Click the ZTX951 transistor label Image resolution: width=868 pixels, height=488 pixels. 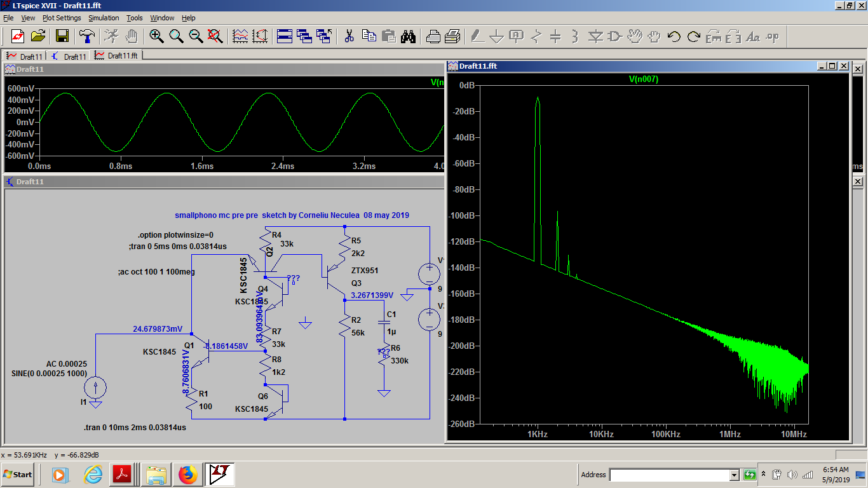(x=365, y=271)
